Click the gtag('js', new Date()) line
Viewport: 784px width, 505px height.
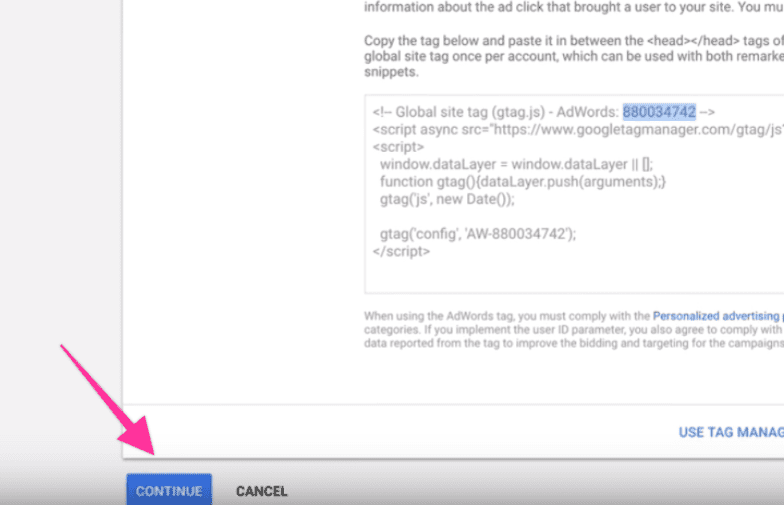(447, 199)
